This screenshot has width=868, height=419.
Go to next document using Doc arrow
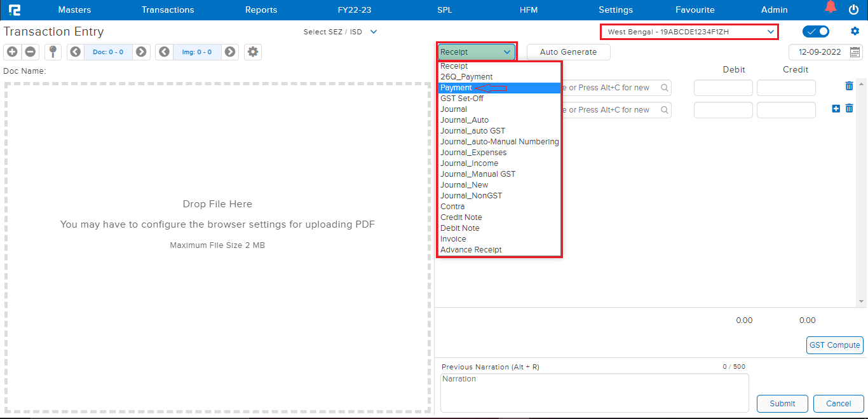click(141, 52)
